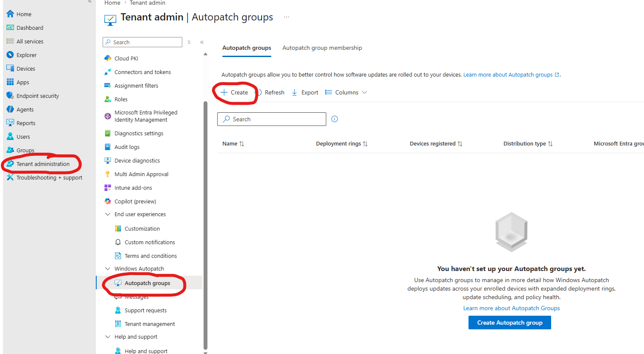The image size is (644, 354).
Task: Open Agents in left navigation
Action: 25,109
